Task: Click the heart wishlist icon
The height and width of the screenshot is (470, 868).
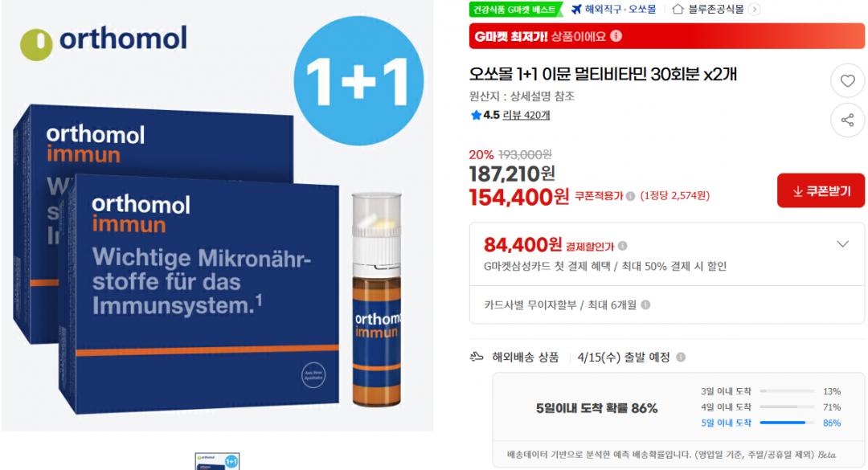Action: 848,81
